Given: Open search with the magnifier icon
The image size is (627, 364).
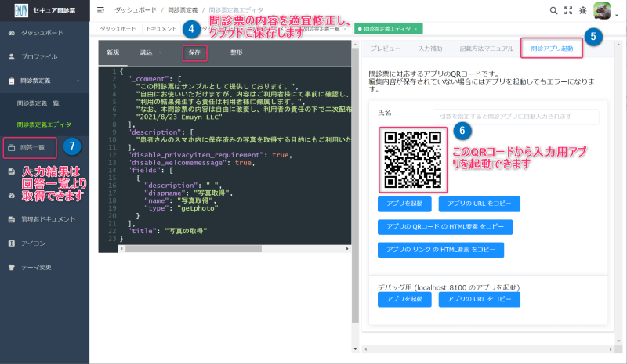Looking at the screenshot, I should [553, 10].
